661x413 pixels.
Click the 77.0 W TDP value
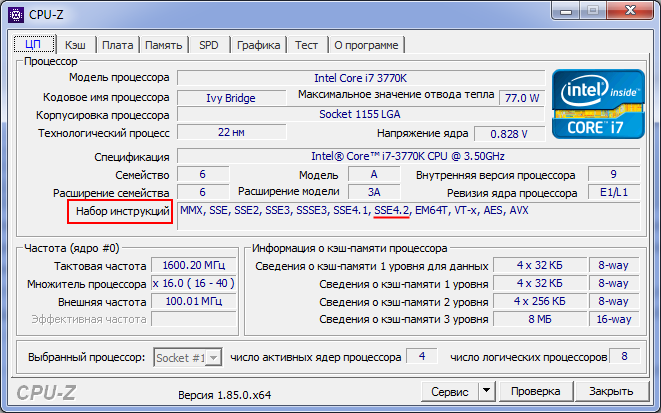(522, 98)
